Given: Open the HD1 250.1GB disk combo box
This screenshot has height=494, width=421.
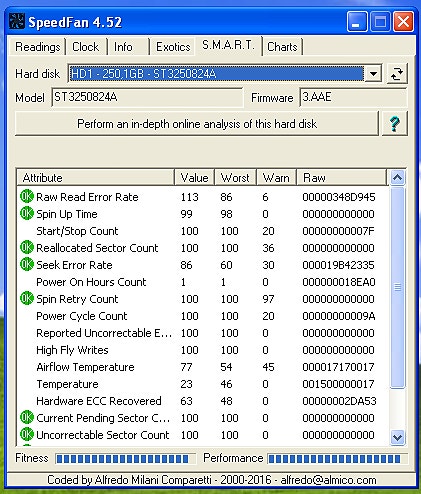Looking at the screenshot, I should [x=225, y=73].
